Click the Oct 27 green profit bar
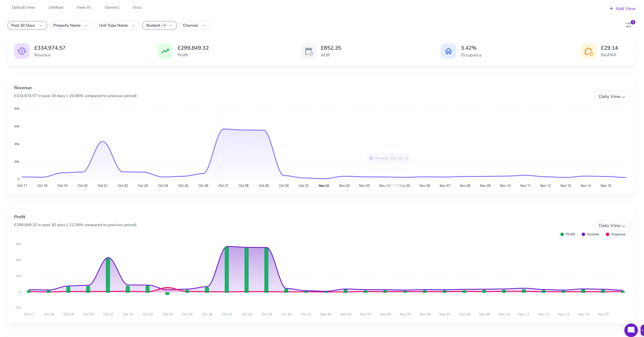 click(x=227, y=269)
